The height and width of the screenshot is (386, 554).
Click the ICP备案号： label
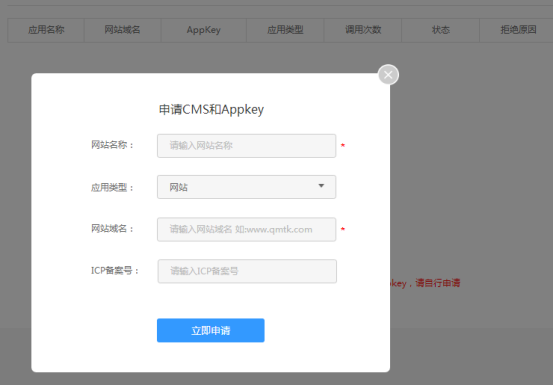pyautogui.click(x=115, y=271)
